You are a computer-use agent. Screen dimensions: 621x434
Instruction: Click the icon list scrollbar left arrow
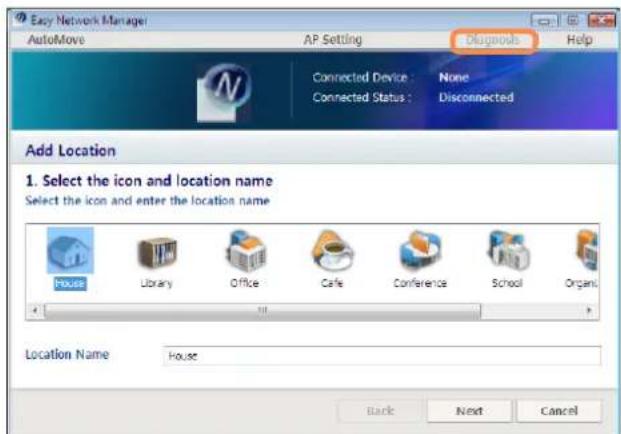coord(35,310)
